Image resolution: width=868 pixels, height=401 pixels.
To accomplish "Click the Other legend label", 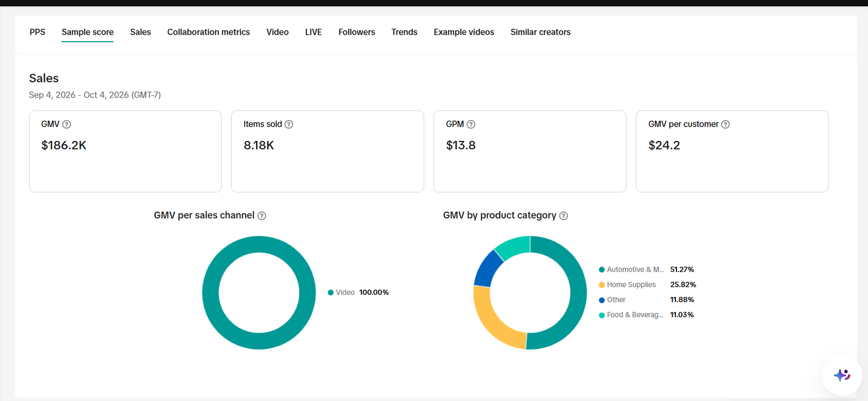I will [616, 300].
